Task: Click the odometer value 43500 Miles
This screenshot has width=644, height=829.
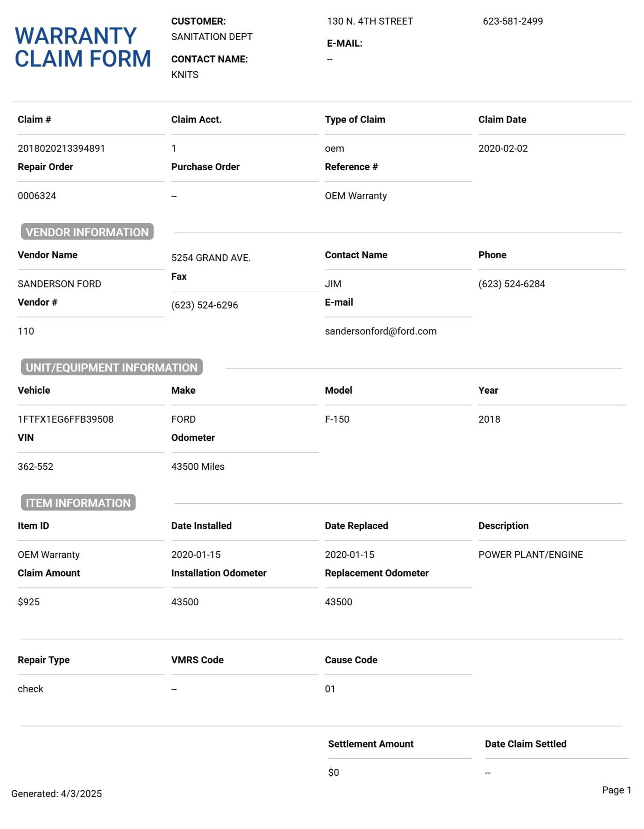Action: [198, 466]
